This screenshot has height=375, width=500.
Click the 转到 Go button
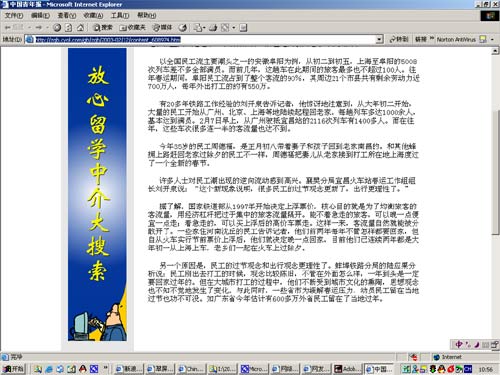pos(399,39)
